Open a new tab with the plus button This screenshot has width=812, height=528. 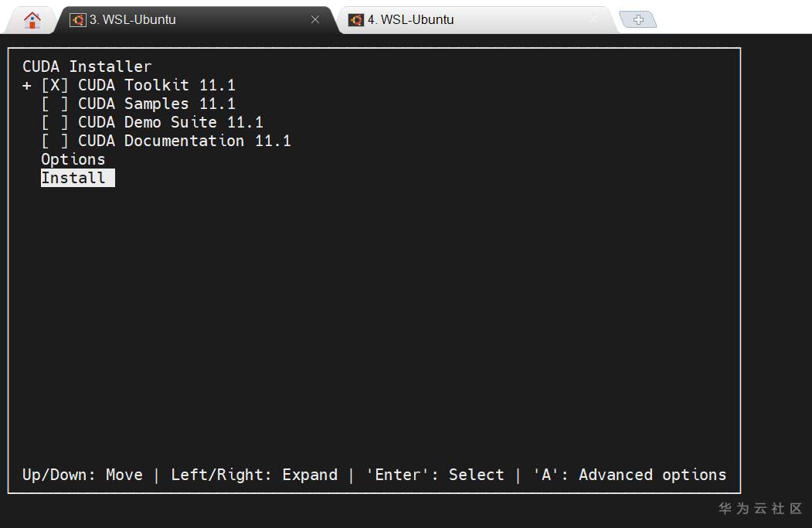tap(638, 20)
